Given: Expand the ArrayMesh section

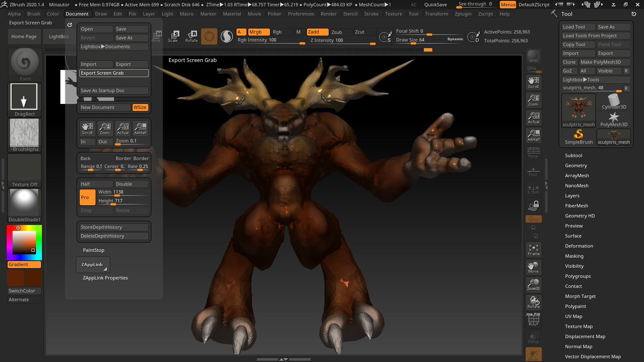Looking at the screenshot, I should click(x=577, y=176).
